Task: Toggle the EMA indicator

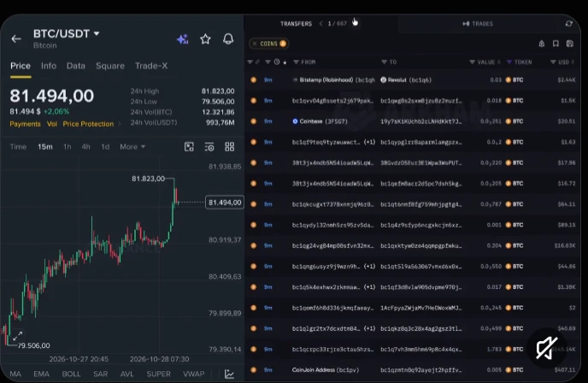Action: [x=41, y=374]
